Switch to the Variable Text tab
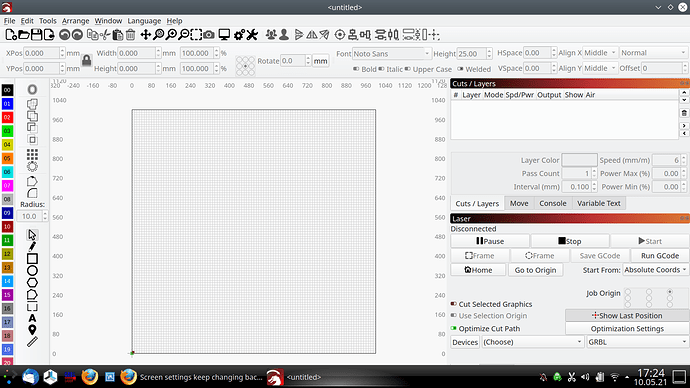Screen dimensions: 690x388 (598, 203)
